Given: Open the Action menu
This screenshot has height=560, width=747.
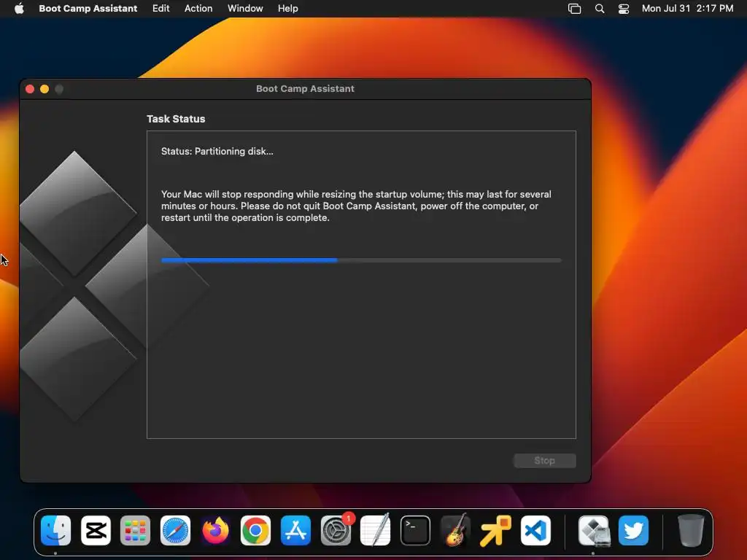Looking at the screenshot, I should [x=198, y=8].
